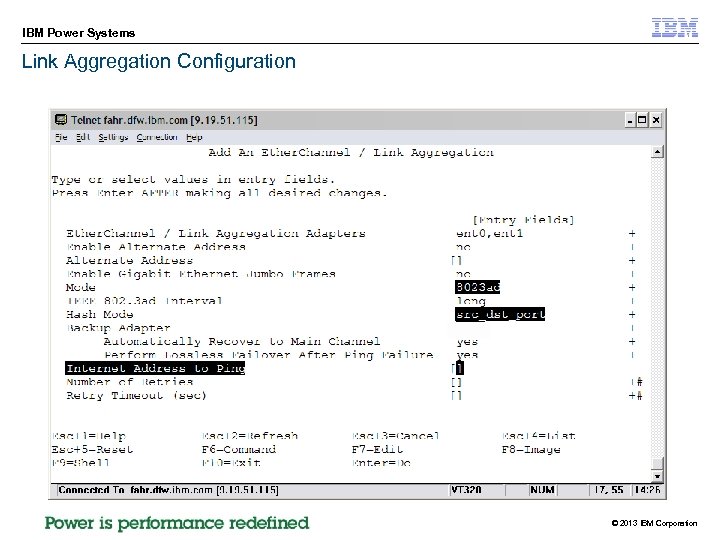The width and height of the screenshot is (720, 540).
Task: Click the plus marker on Alternate Address row
Action: pyautogui.click(x=632, y=260)
